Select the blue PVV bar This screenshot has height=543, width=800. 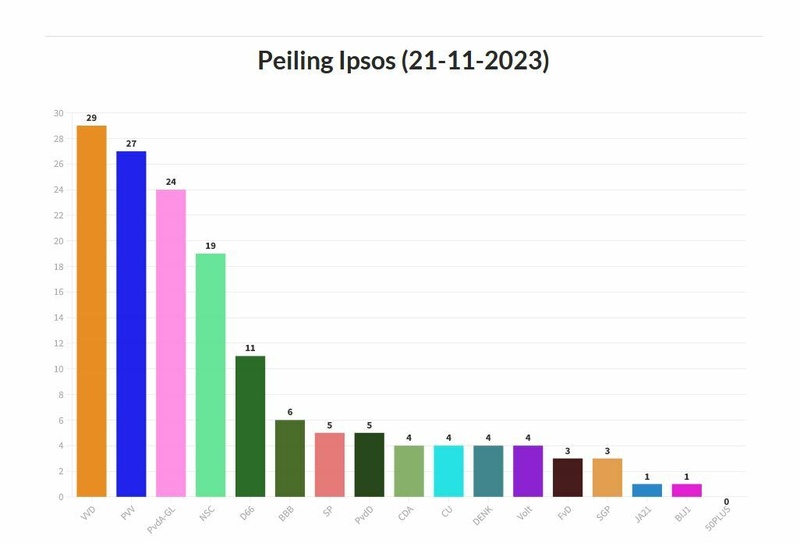tap(131, 323)
